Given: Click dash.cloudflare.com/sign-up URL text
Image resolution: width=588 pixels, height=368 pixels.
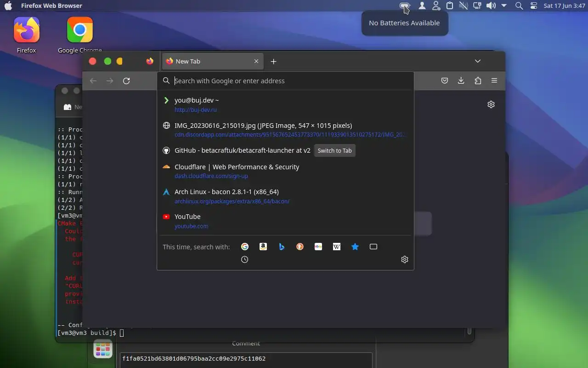Looking at the screenshot, I should click(211, 176).
